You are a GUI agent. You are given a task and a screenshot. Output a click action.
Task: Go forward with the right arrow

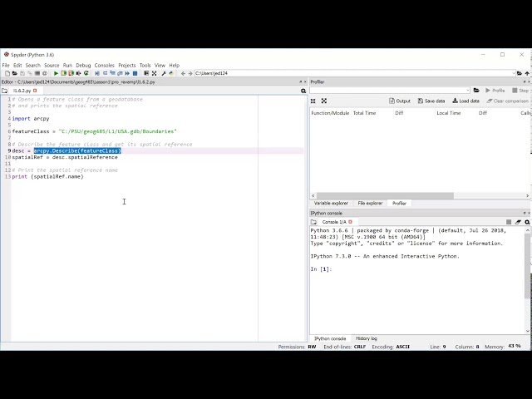(190, 73)
